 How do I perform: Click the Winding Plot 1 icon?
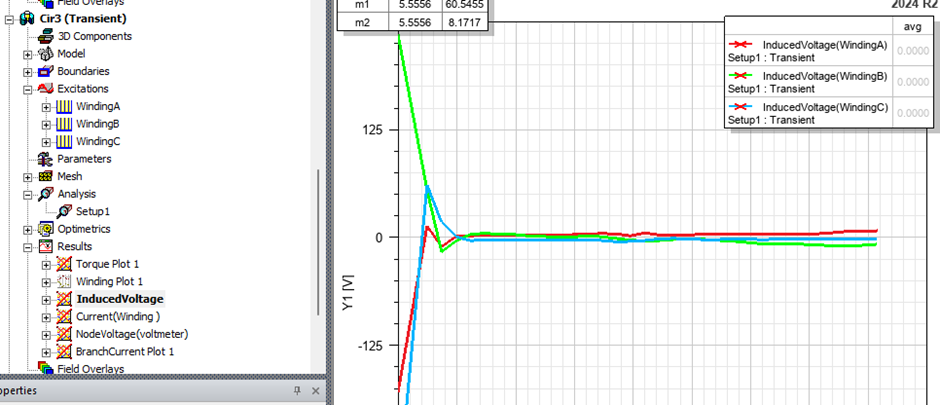pos(64,282)
